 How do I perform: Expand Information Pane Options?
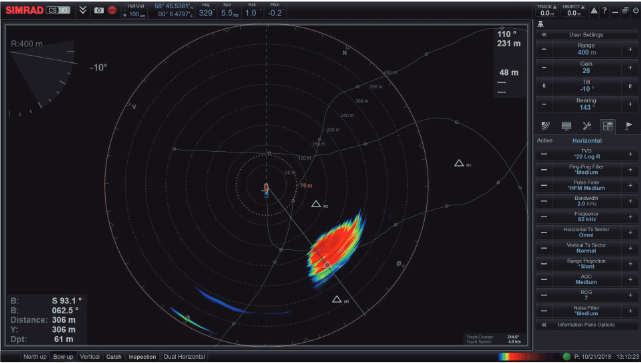click(544, 325)
